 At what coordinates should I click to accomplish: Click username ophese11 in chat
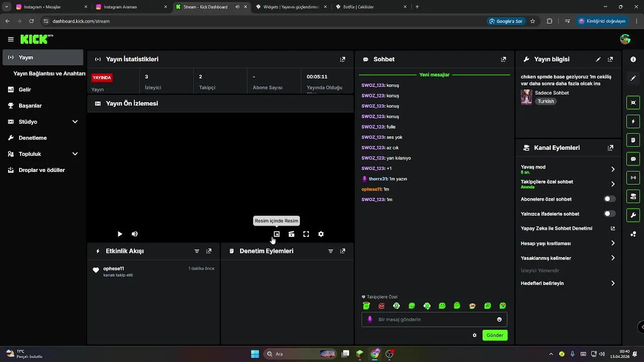tap(372, 189)
